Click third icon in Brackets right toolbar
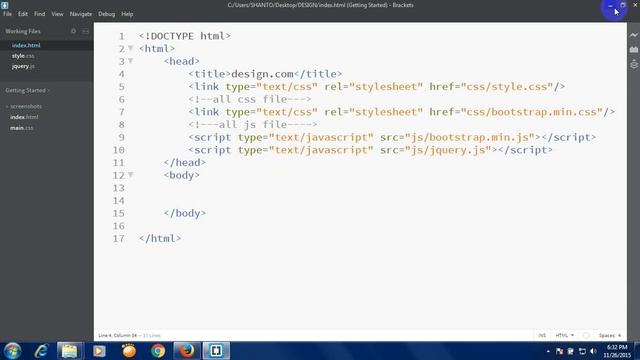Screen dimensions: 640x360 (x=633, y=64)
